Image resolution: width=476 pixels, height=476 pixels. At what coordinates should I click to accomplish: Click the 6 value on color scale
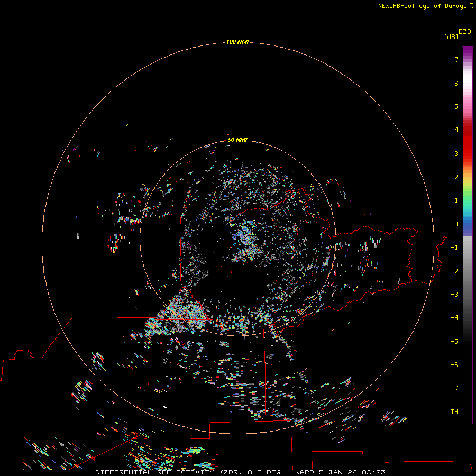pos(456,83)
